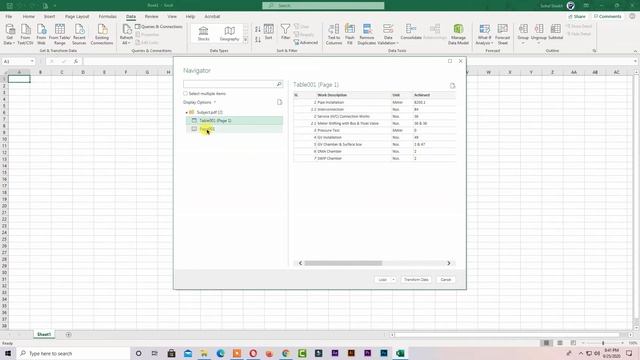The height and width of the screenshot is (360, 640).
Task: Click the Load button
Action: pyautogui.click(x=382, y=280)
